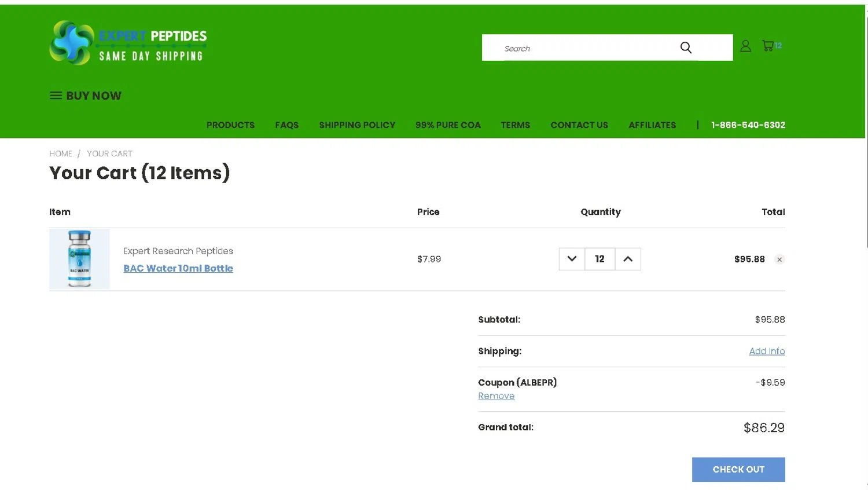Click the CHECK OUT button

[738, 470]
